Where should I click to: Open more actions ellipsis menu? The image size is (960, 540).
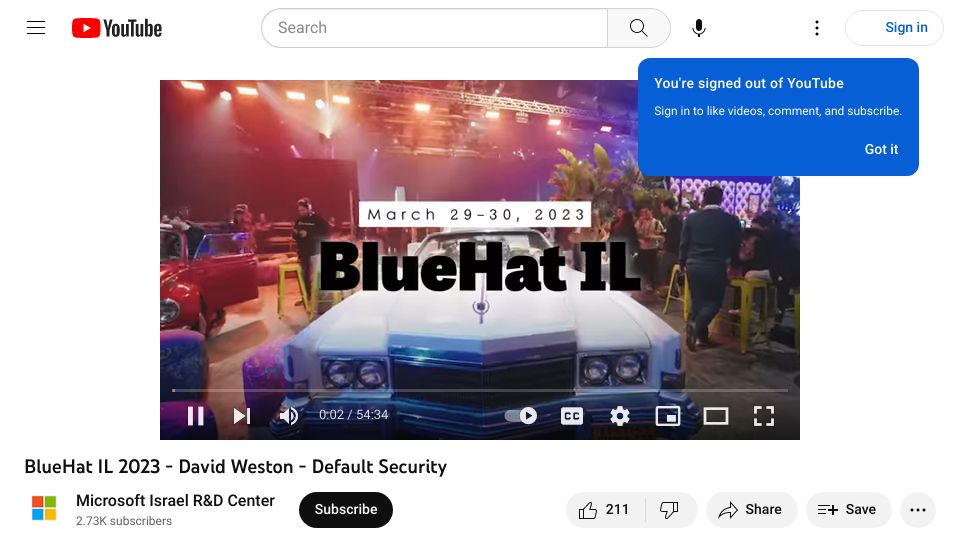918,509
